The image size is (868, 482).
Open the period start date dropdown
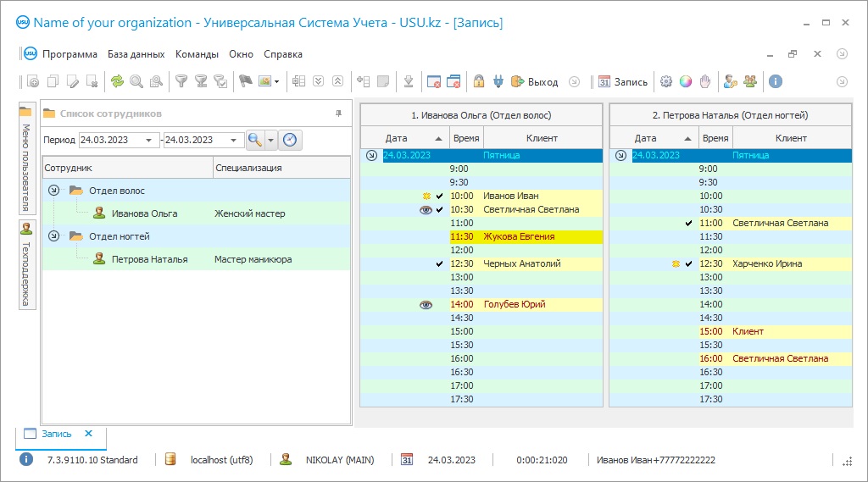(x=150, y=140)
